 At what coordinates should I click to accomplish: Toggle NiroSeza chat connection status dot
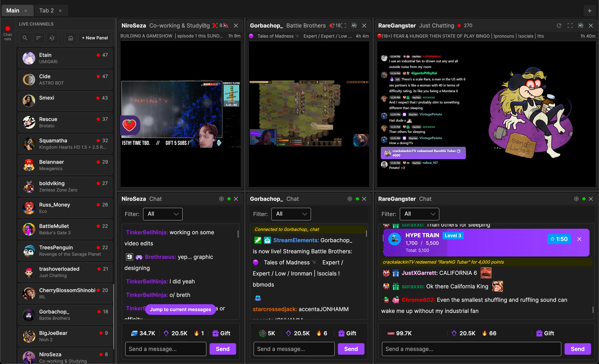(229, 199)
